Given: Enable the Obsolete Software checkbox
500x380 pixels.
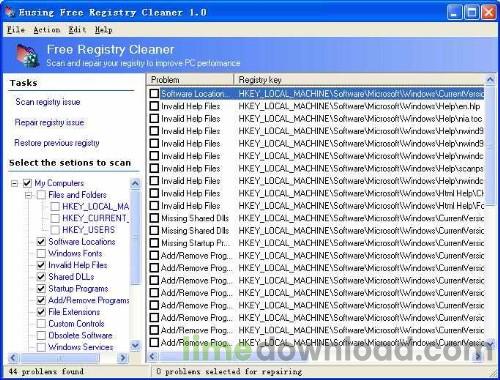Looking at the screenshot, I should coord(41,335).
